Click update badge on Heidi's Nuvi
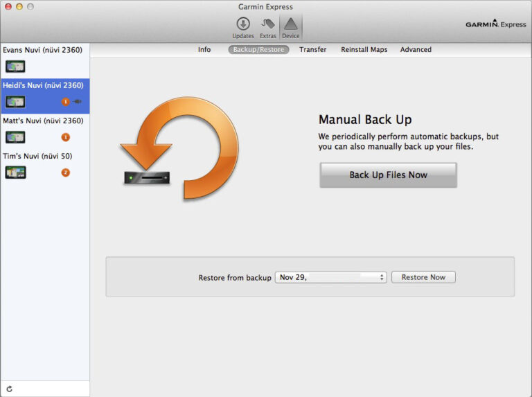Viewport: 532px width, 397px height. coord(66,101)
